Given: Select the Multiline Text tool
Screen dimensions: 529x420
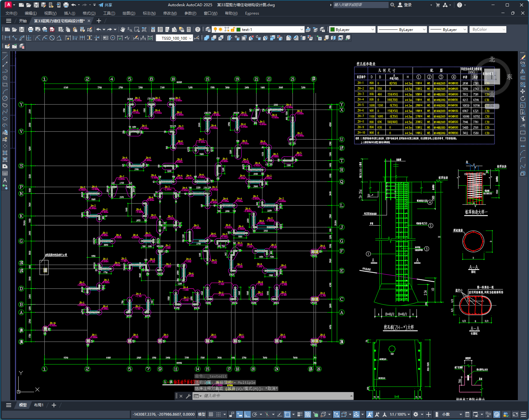Looking at the screenshot, I should tap(5, 180).
